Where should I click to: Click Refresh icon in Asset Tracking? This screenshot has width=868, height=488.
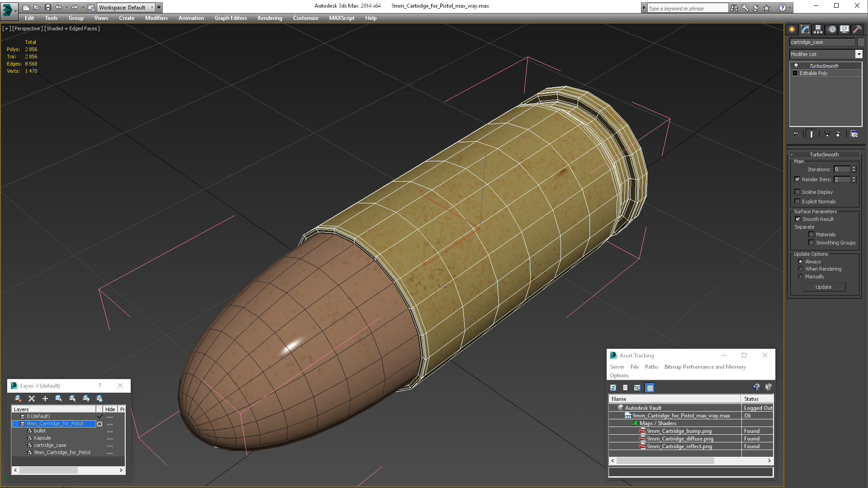coord(613,388)
